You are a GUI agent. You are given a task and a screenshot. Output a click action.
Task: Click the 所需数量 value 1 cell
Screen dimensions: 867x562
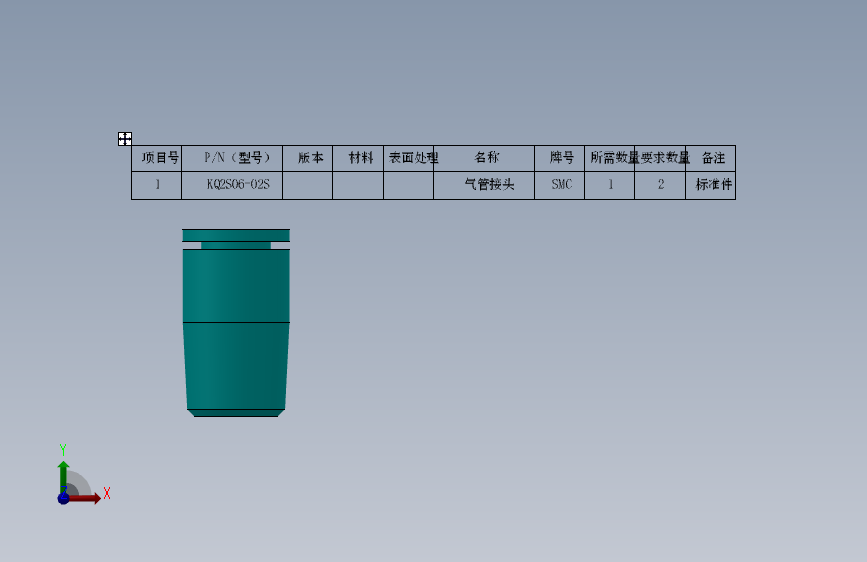(609, 185)
